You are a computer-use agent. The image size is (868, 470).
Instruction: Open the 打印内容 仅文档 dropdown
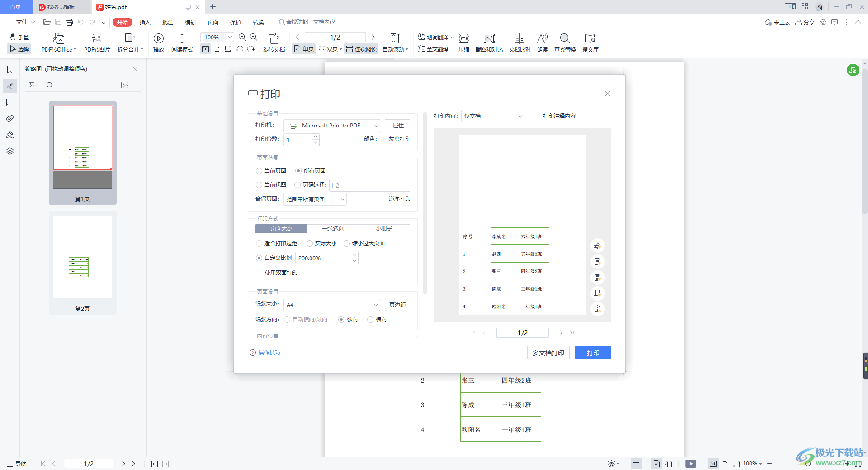(493, 116)
